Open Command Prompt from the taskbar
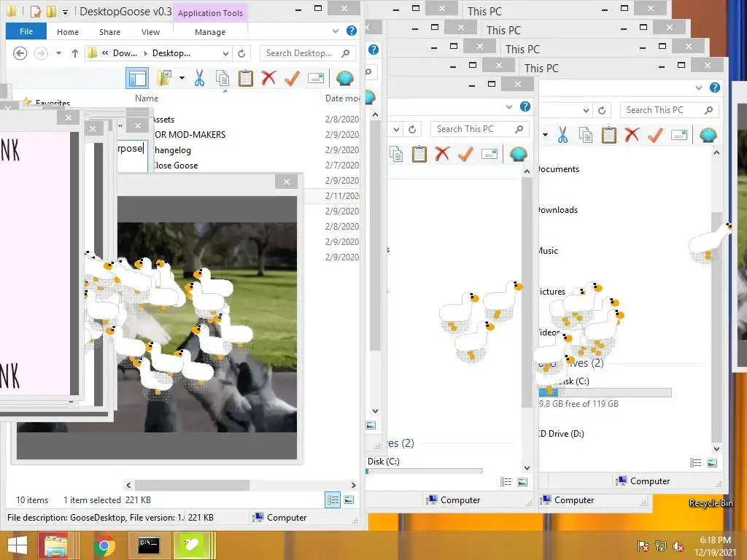The height and width of the screenshot is (560, 747). click(x=149, y=545)
